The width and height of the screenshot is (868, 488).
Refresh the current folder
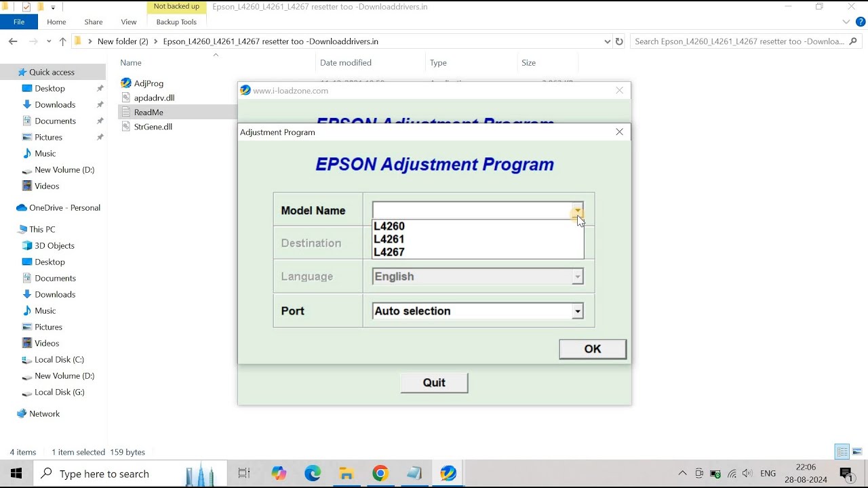pos(618,41)
